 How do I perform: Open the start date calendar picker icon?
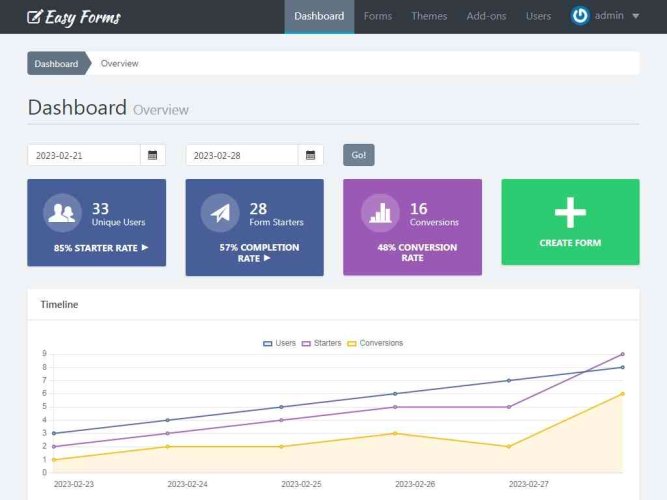point(153,155)
